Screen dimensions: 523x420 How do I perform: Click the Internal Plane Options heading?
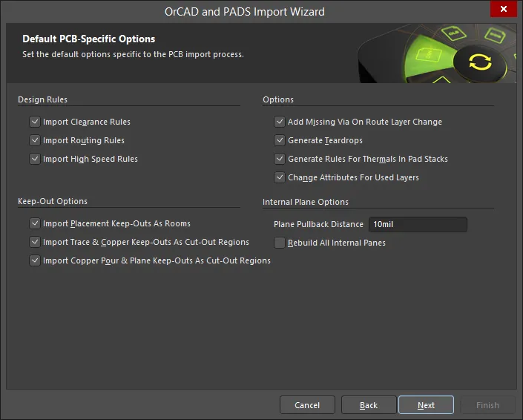[306, 202]
